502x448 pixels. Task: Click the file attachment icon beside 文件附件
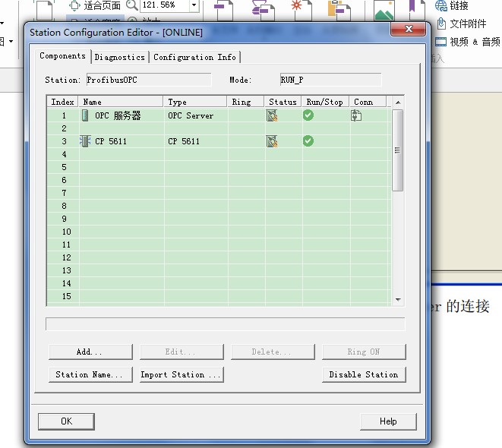(x=441, y=24)
